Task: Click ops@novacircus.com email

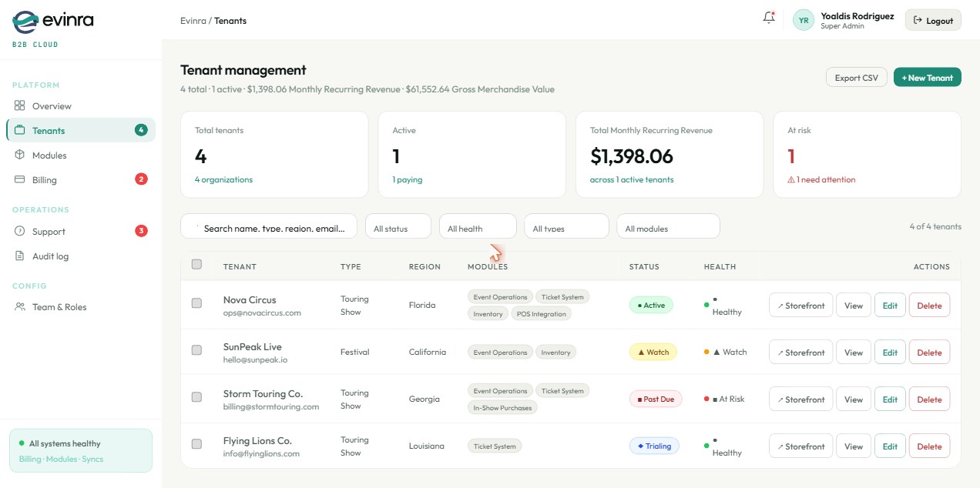Action: pyautogui.click(x=262, y=313)
